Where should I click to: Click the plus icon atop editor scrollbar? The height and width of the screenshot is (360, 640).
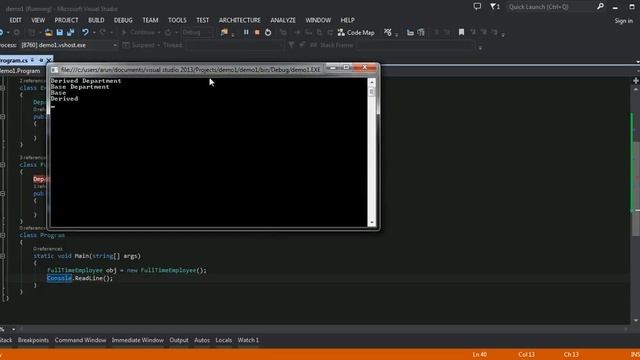(636, 80)
